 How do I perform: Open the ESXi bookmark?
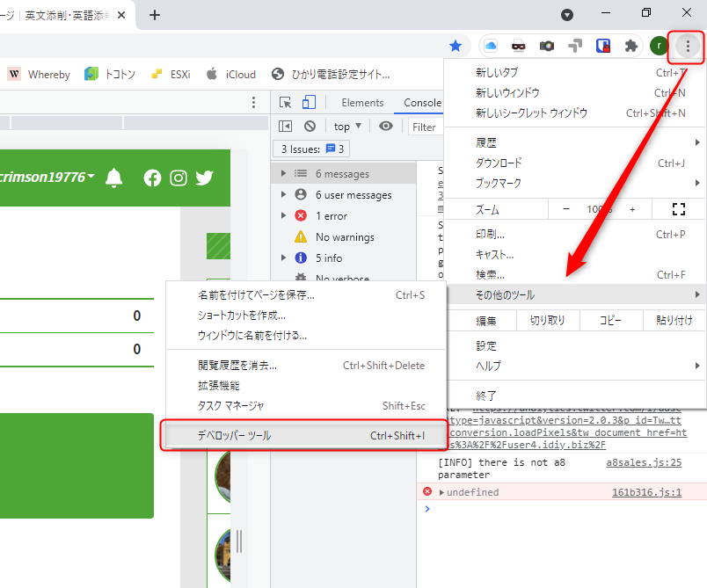pos(171,74)
